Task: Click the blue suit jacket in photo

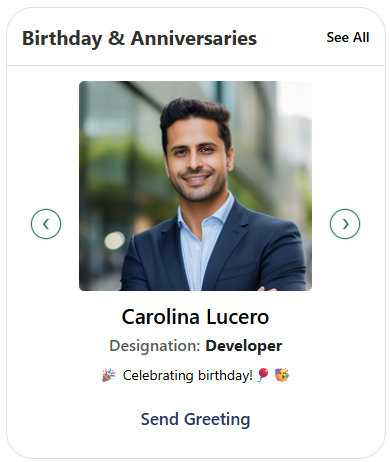Action: (x=253, y=253)
